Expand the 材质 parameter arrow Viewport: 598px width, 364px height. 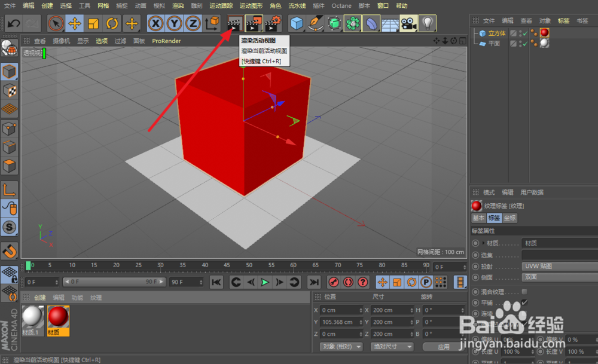(x=483, y=243)
